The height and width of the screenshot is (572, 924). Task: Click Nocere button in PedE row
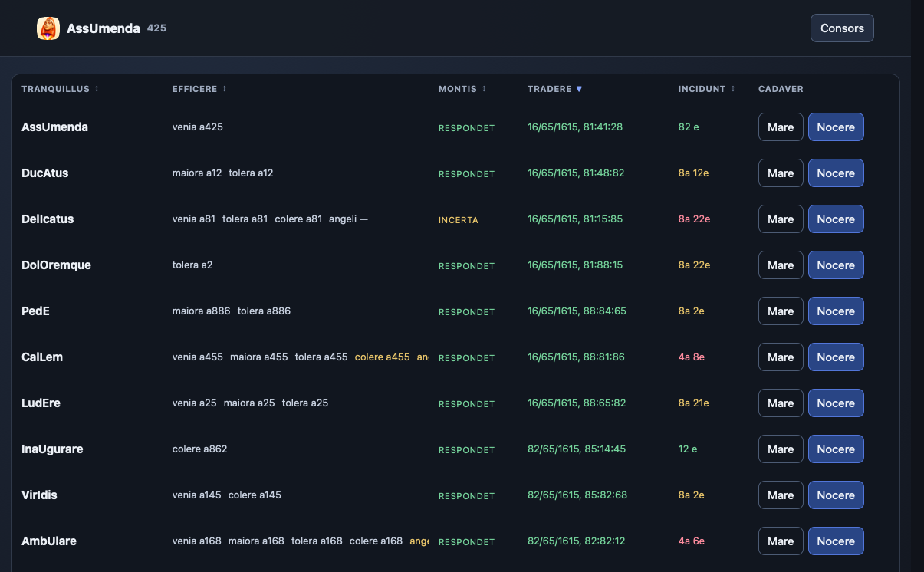point(836,311)
